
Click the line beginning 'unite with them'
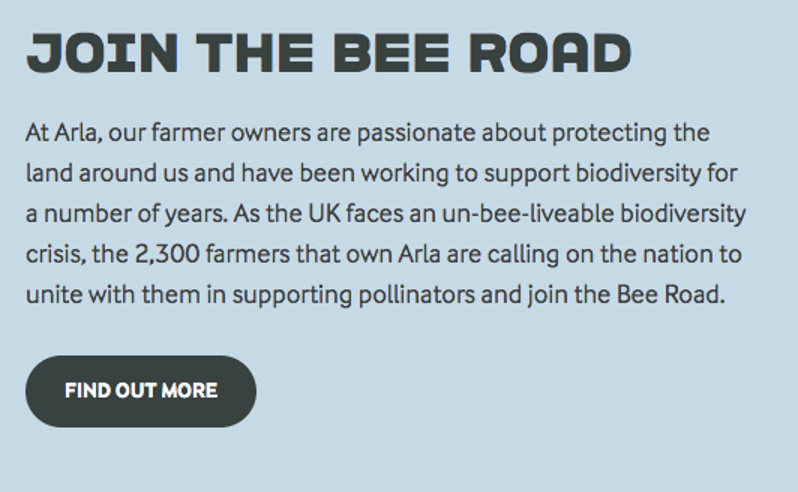coord(376,295)
